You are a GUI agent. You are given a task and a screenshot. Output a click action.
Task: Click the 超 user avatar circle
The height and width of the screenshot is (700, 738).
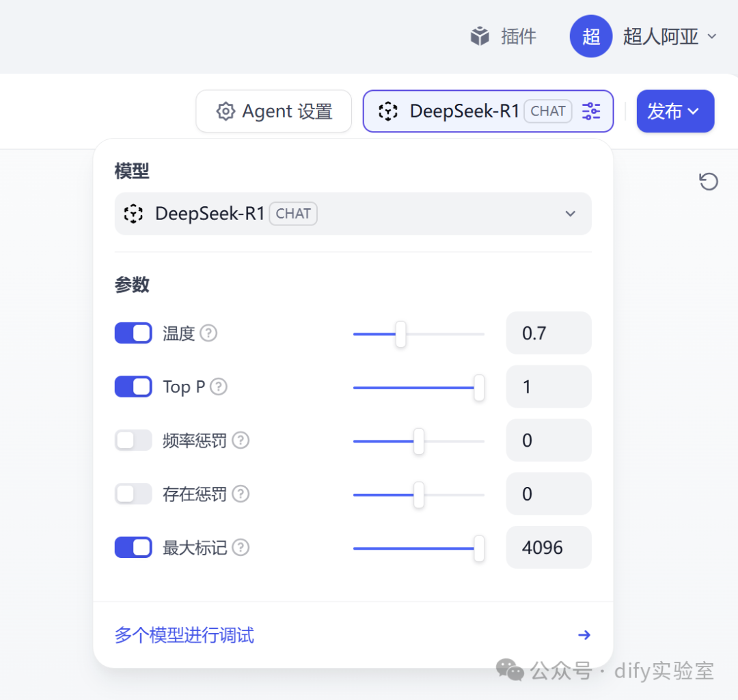590,36
